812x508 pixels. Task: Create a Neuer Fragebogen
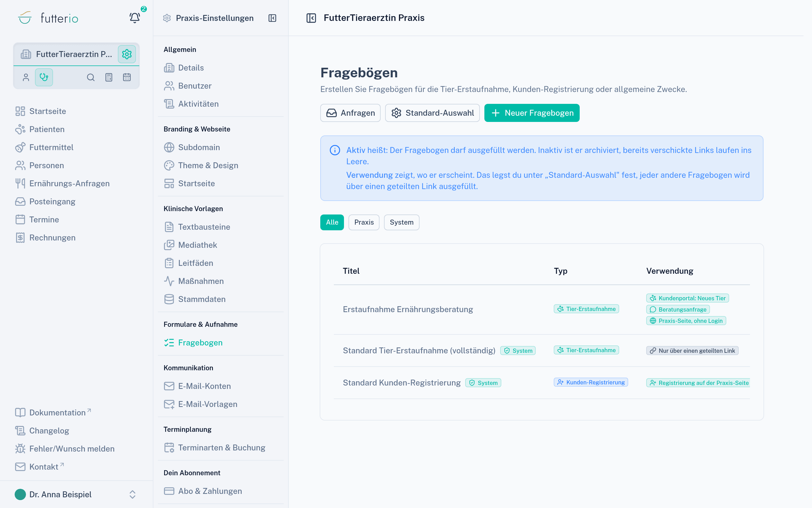(532, 113)
